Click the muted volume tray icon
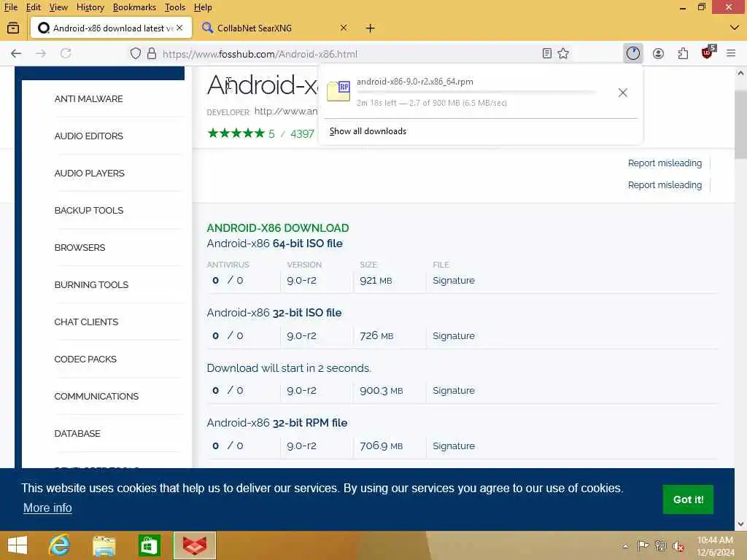 (x=678, y=546)
